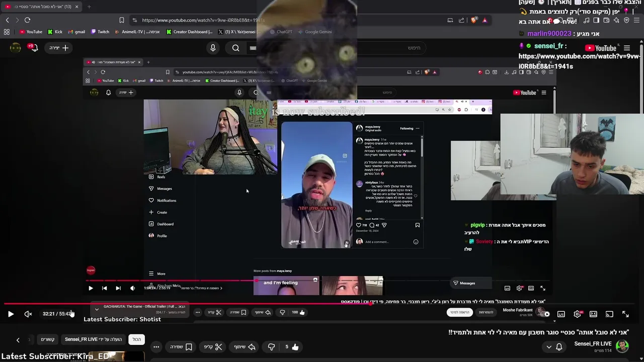Open the account avatar in top YouTube header
The image size is (644, 362).
[x=16, y=48]
